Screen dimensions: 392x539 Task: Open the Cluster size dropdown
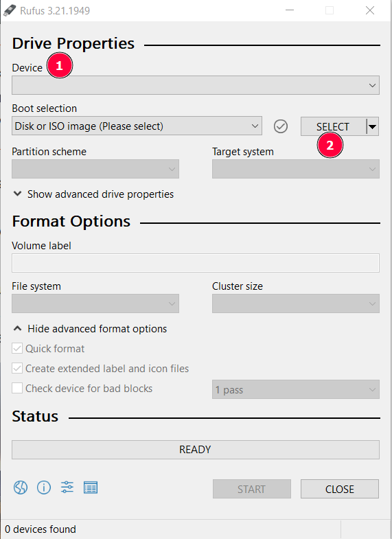(x=296, y=303)
